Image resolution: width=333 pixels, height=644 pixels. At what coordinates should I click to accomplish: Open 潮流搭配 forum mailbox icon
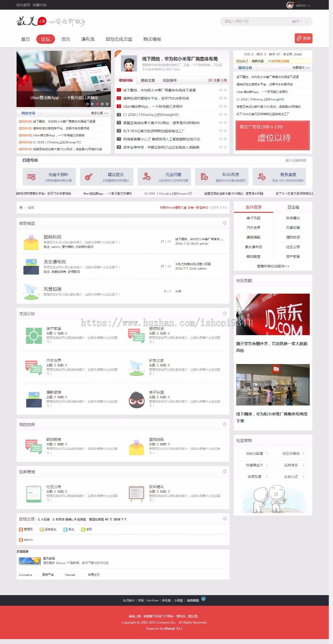137,447
